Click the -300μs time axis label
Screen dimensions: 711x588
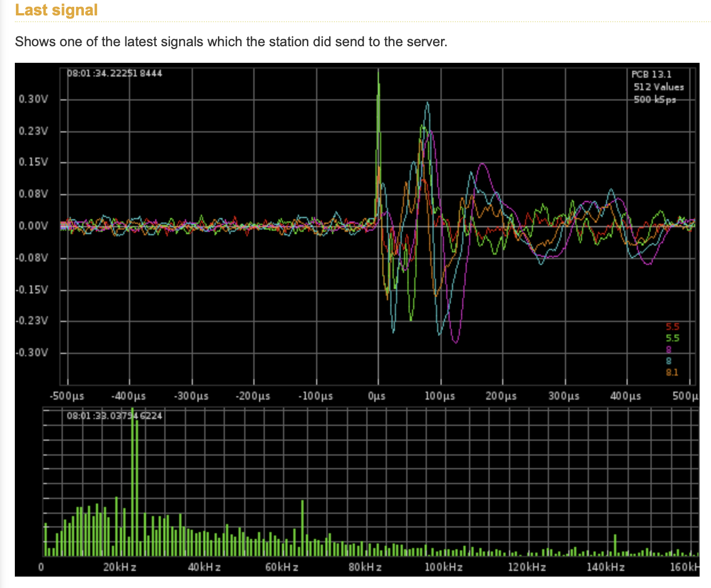(x=191, y=396)
